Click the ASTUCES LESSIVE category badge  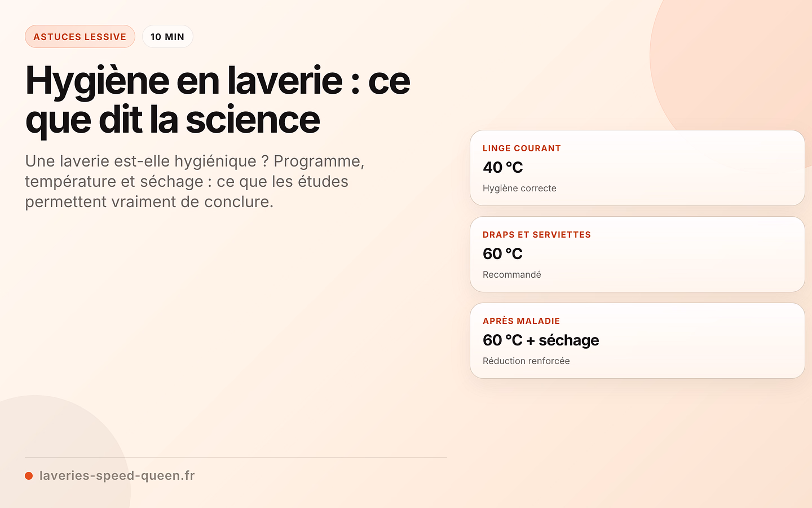[80, 37]
